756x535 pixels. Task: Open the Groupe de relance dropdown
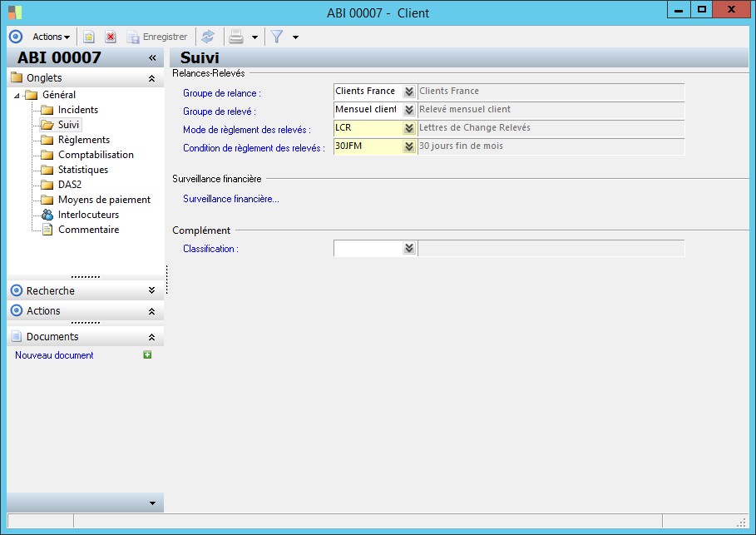408,92
